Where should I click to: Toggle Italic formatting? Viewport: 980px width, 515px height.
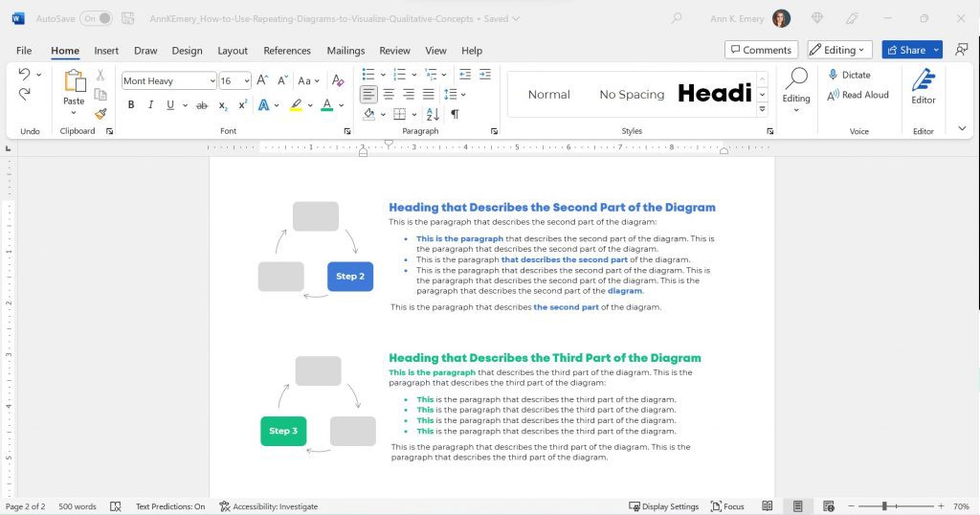point(150,105)
